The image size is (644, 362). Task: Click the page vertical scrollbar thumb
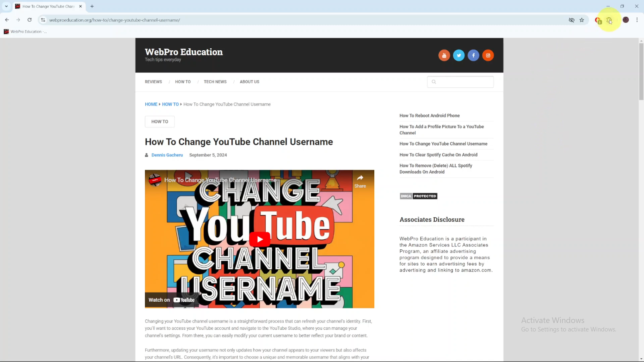coord(641,72)
